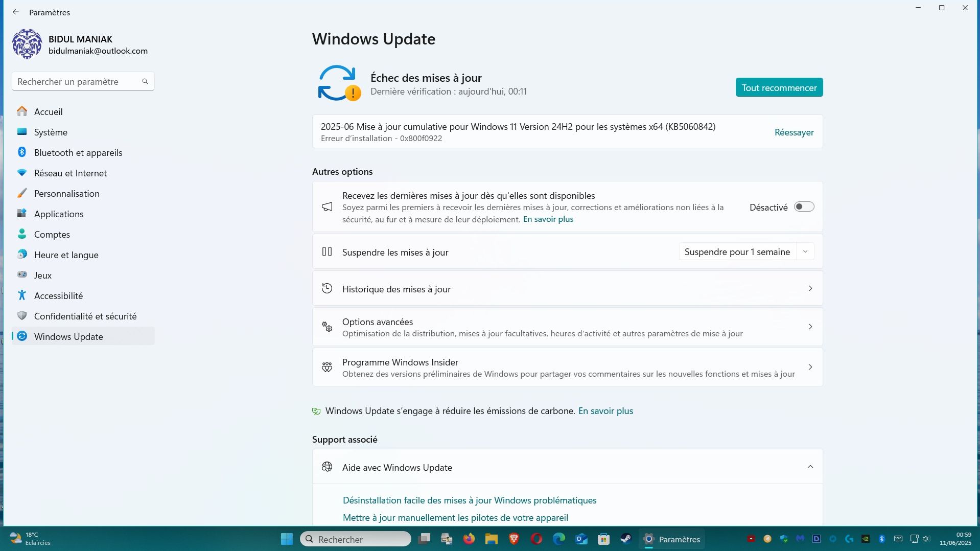Go back using the arrow icon
980x551 pixels.
pos(16,12)
